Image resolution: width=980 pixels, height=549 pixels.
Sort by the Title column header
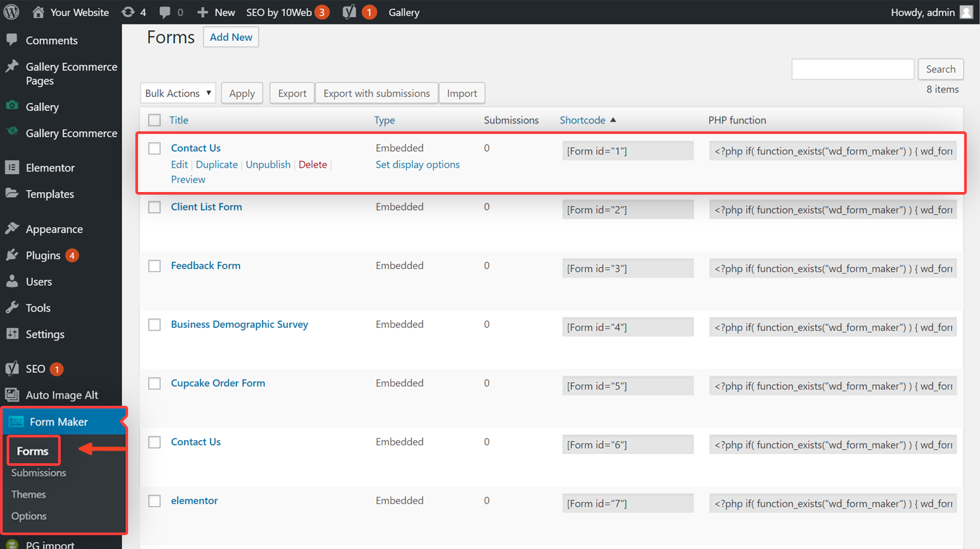pyautogui.click(x=179, y=120)
